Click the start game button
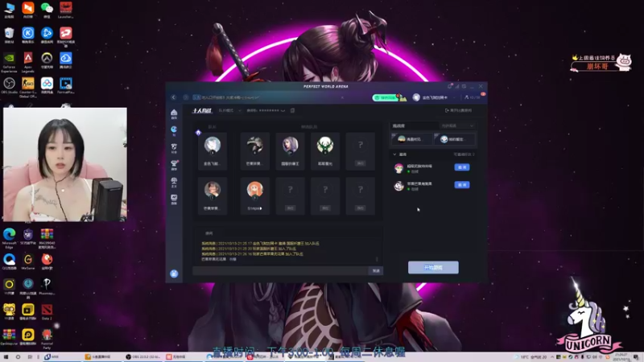Viewport: 644px width, 362px height. [433, 268]
